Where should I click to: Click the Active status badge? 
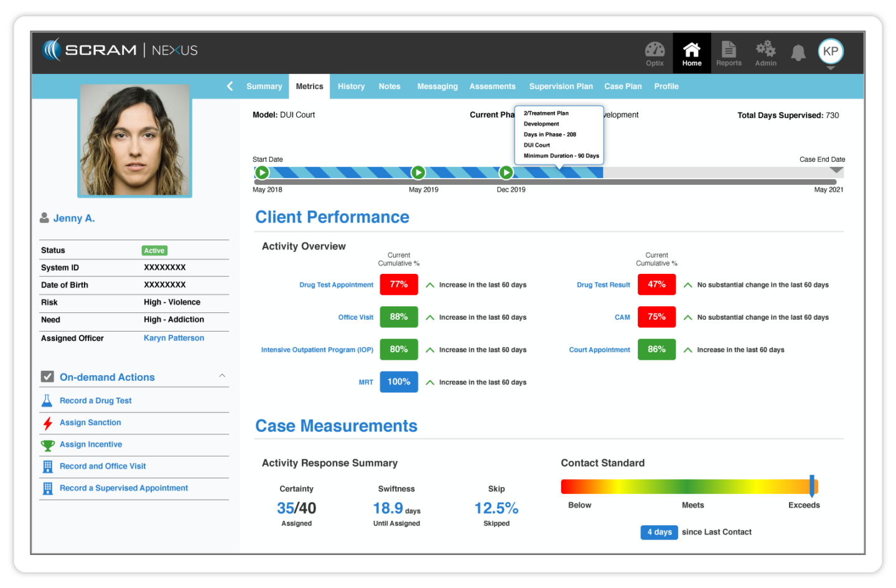click(154, 250)
